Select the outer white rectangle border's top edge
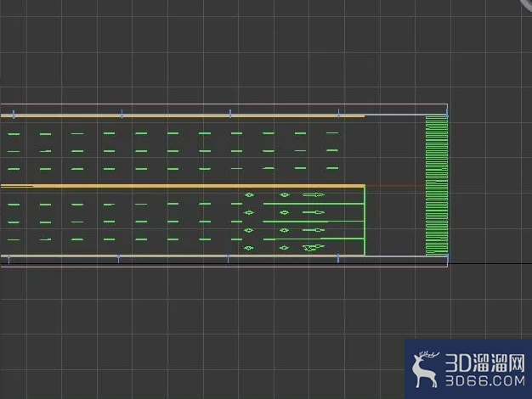 pos(224,104)
